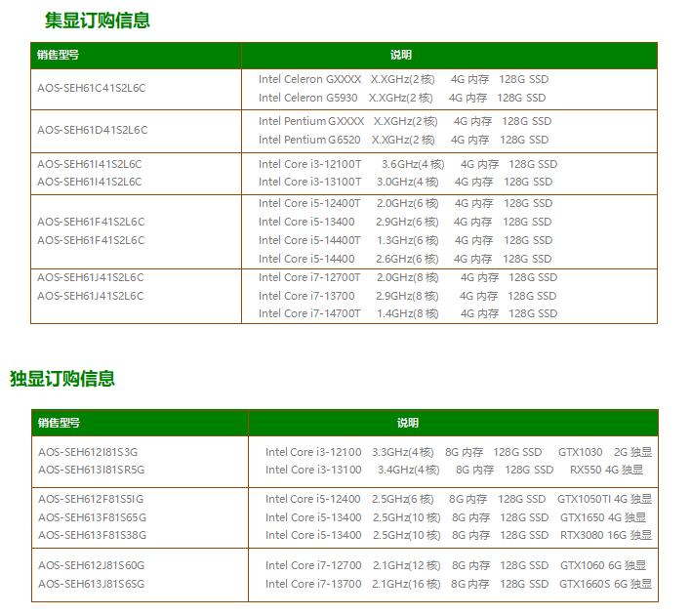Select 销售型号 header in the 独显 table
The image size is (691, 616).
(59, 423)
